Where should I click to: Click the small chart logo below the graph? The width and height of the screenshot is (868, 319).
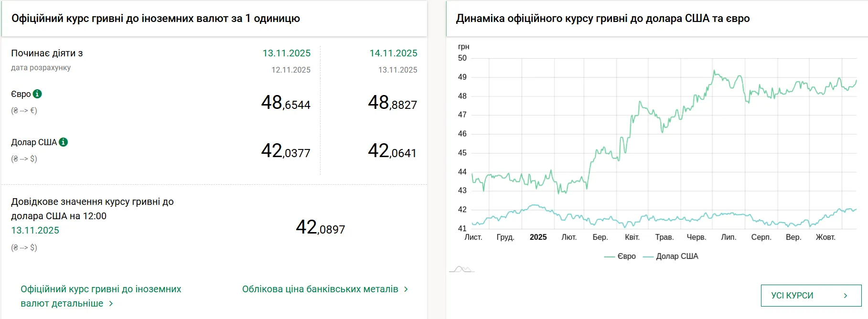click(461, 269)
